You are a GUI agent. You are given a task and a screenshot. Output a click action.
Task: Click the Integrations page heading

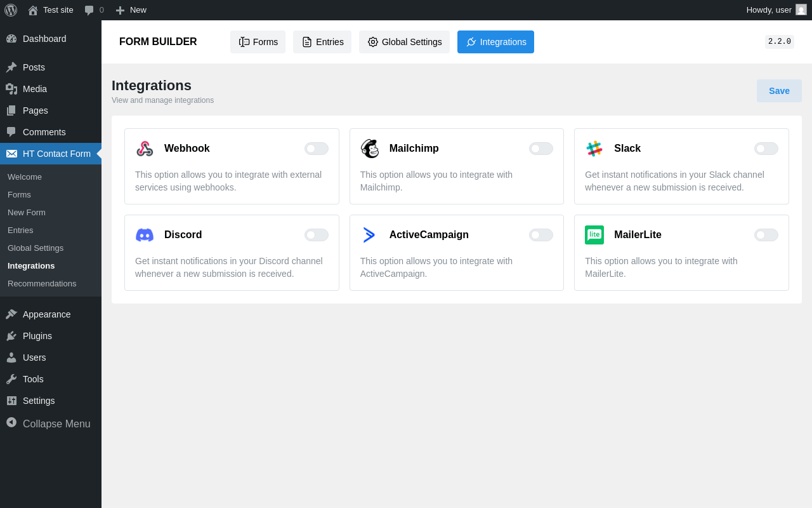pos(152,85)
